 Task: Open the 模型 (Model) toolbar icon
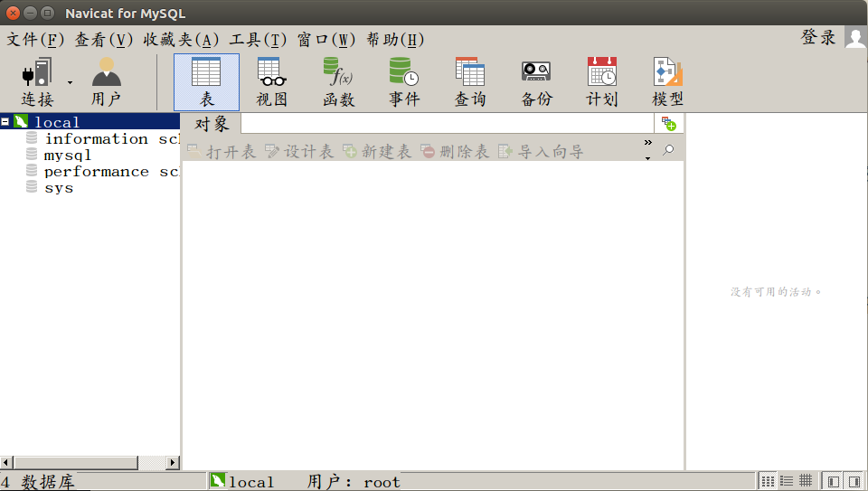[667, 81]
